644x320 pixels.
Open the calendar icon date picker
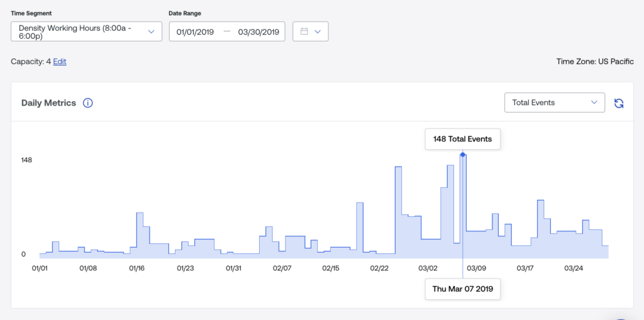304,31
